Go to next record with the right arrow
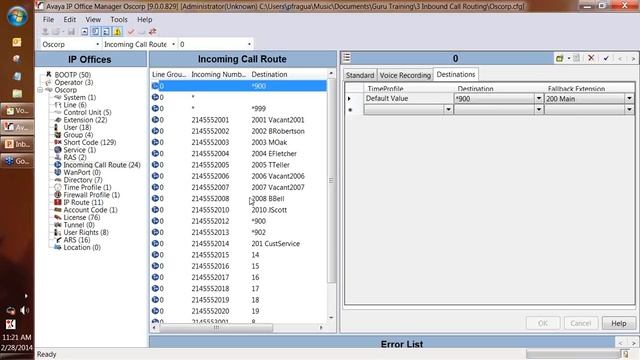This screenshot has width=640, height=360. click(633, 59)
